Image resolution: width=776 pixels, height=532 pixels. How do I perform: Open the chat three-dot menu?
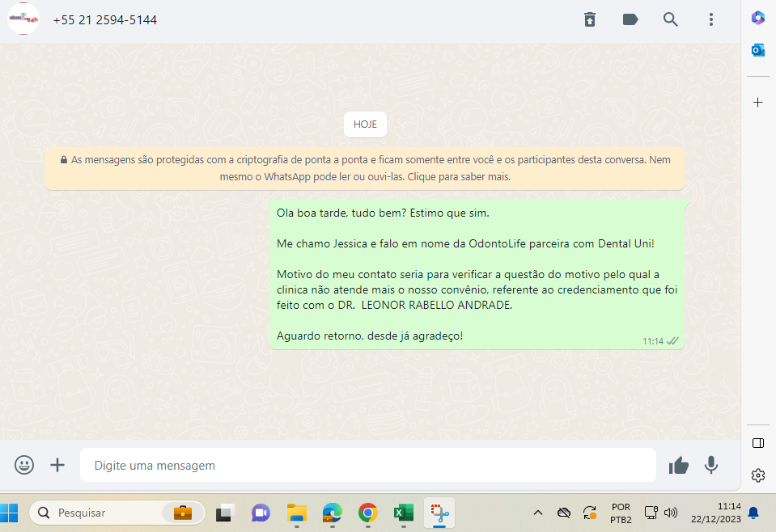click(x=711, y=19)
